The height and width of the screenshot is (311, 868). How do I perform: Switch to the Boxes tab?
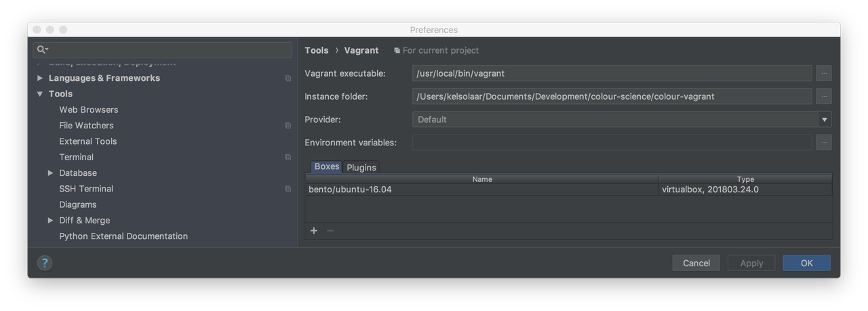pyautogui.click(x=327, y=166)
